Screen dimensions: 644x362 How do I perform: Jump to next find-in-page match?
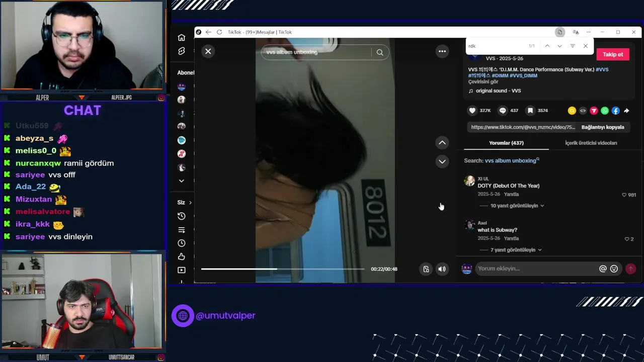(559, 46)
